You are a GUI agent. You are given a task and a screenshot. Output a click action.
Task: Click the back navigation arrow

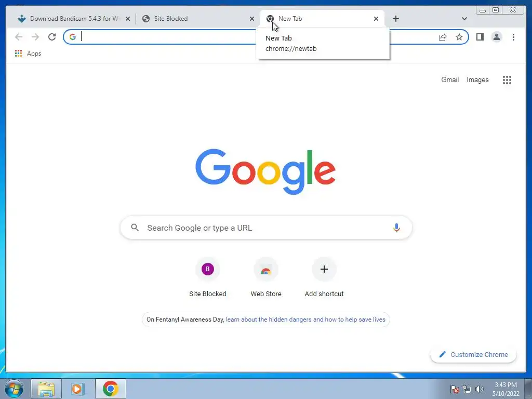pyautogui.click(x=19, y=37)
